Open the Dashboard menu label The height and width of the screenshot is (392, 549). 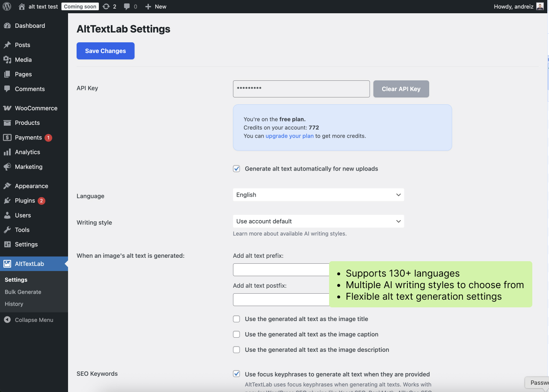(30, 26)
